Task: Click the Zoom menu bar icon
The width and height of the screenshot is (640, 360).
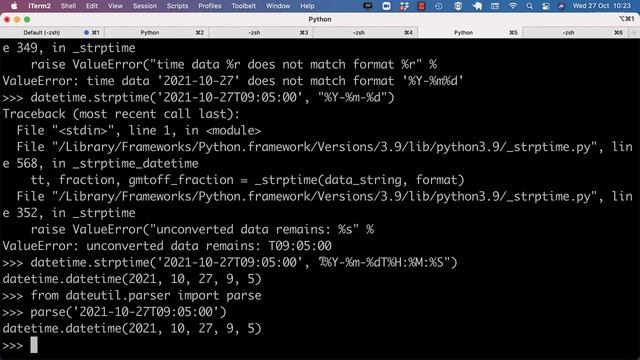Action: point(386,6)
